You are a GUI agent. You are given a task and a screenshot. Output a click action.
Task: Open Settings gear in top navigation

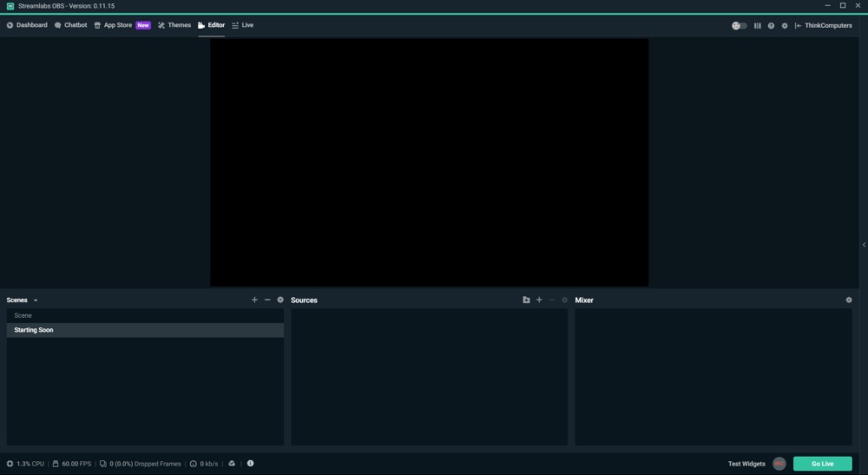pos(785,25)
